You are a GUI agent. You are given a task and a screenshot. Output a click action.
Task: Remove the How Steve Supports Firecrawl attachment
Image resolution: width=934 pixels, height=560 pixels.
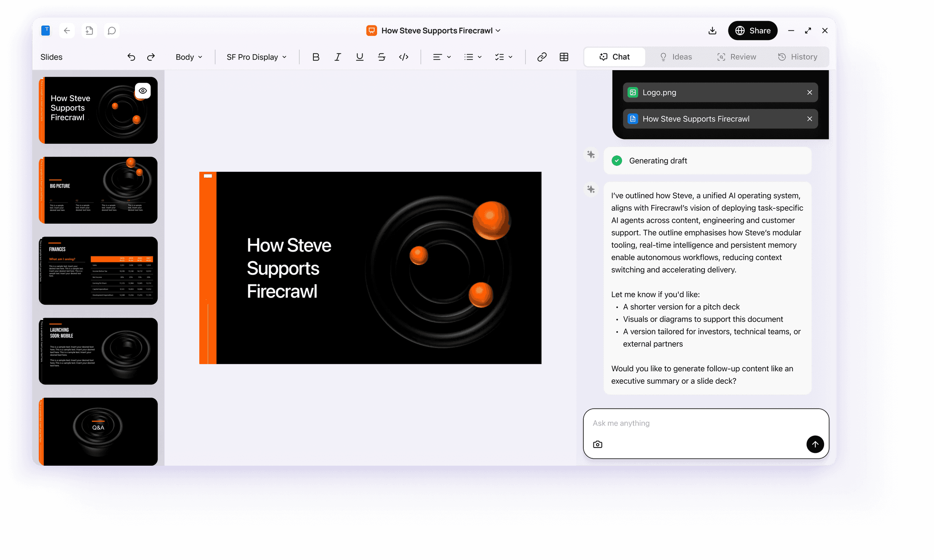click(x=809, y=119)
